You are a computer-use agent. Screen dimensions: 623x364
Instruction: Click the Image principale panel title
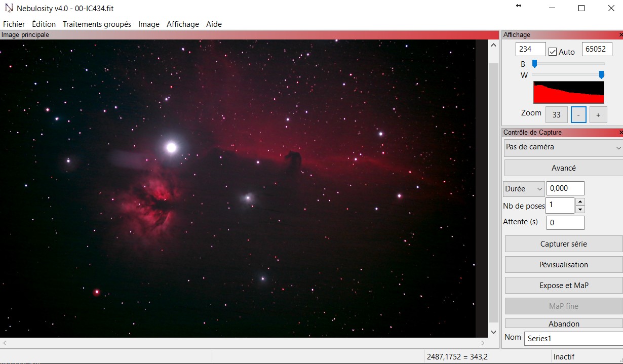point(25,35)
